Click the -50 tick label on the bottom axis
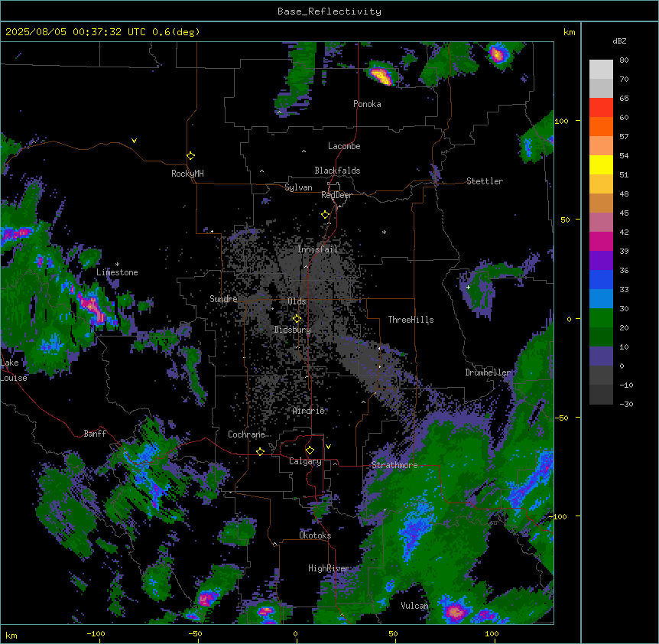659x644 pixels. point(195,633)
